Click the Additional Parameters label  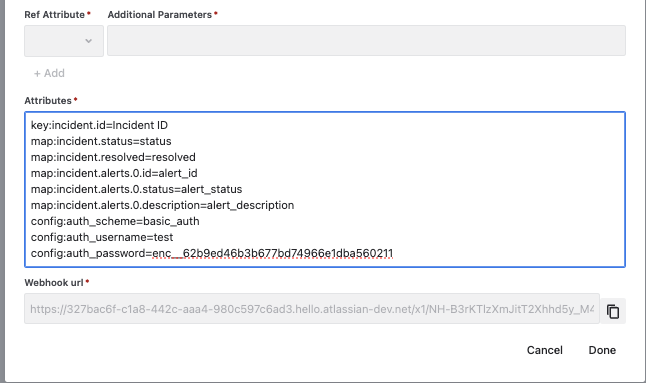pyautogui.click(x=160, y=15)
